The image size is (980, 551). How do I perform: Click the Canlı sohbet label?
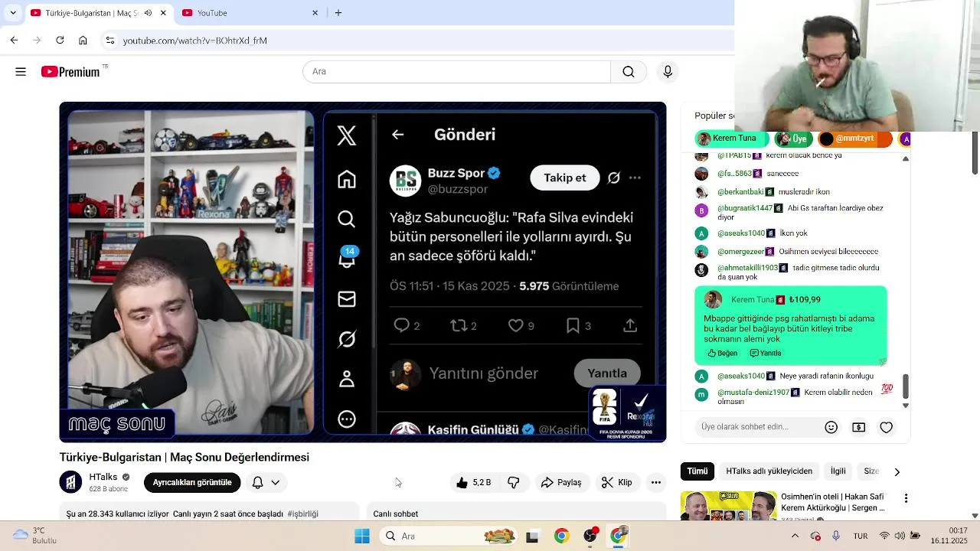coord(395,514)
